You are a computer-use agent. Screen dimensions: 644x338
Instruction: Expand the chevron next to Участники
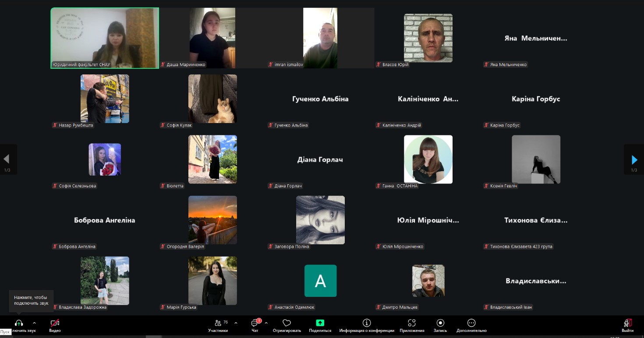tap(236, 323)
